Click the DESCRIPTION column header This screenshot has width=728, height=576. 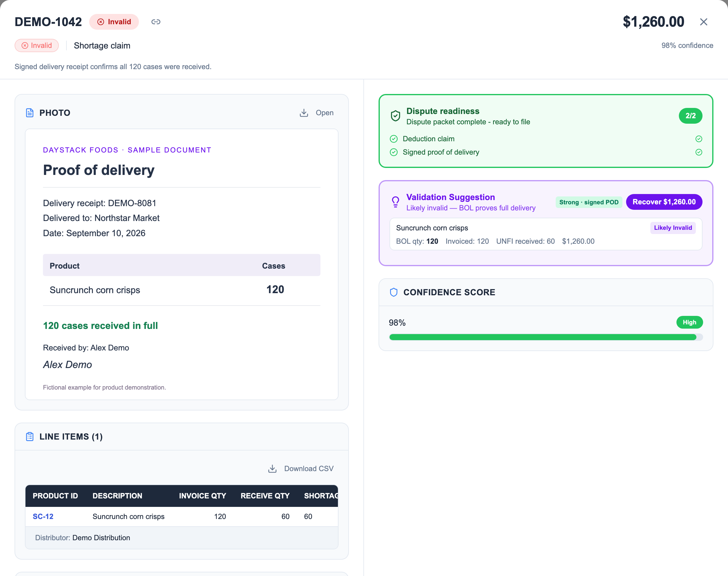tap(117, 496)
